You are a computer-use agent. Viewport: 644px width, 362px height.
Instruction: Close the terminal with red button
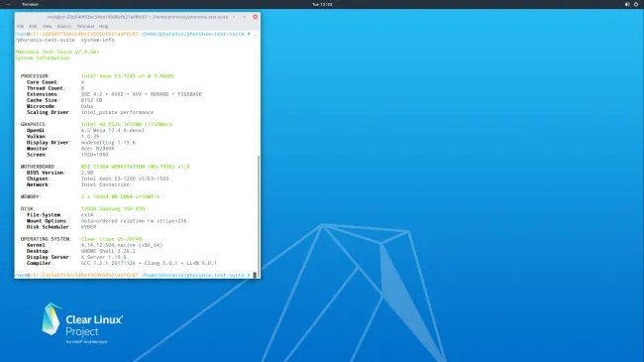[255, 17]
